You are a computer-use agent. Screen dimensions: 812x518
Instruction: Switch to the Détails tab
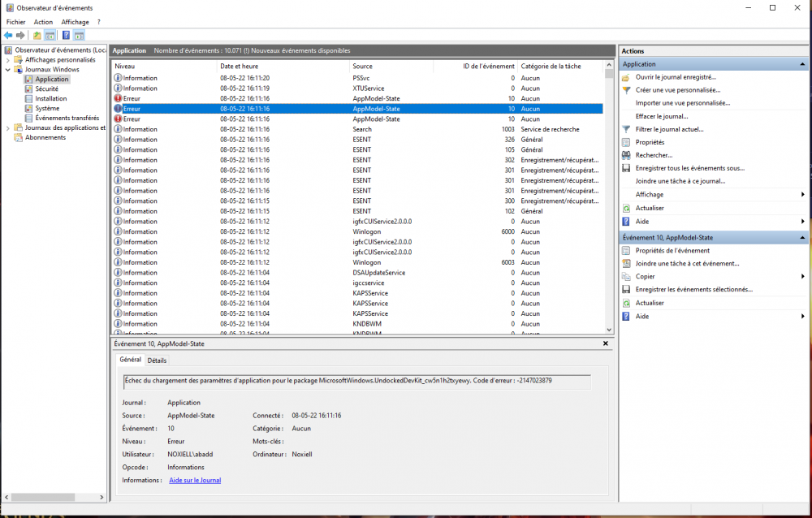(x=157, y=360)
